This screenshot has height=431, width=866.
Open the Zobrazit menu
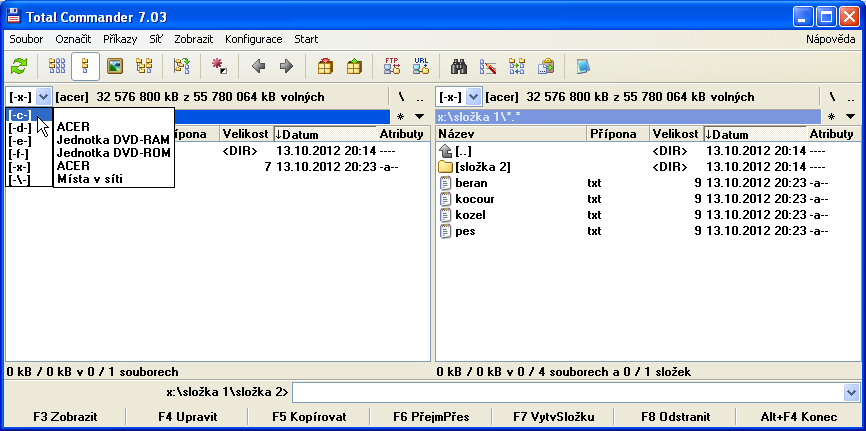pyautogui.click(x=195, y=39)
